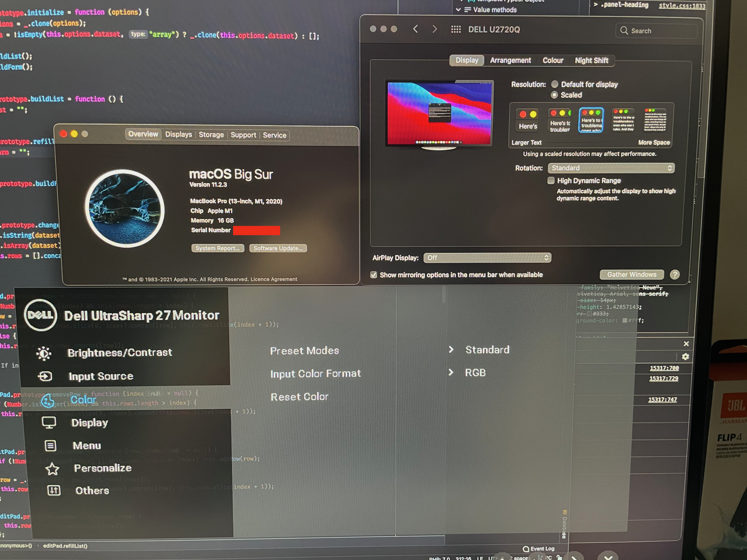Click the System Preferences Search field
The width and height of the screenshot is (747, 560).
coord(656,31)
